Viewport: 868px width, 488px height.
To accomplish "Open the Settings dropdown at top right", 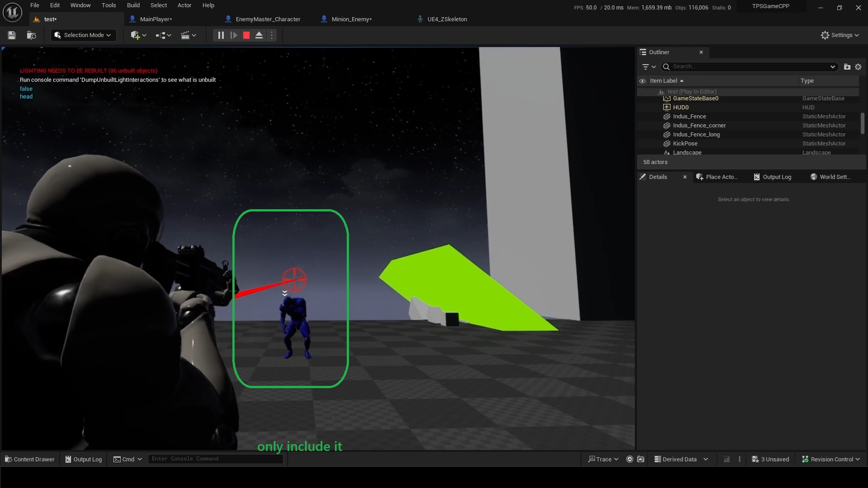I will [x=840, y=35].
